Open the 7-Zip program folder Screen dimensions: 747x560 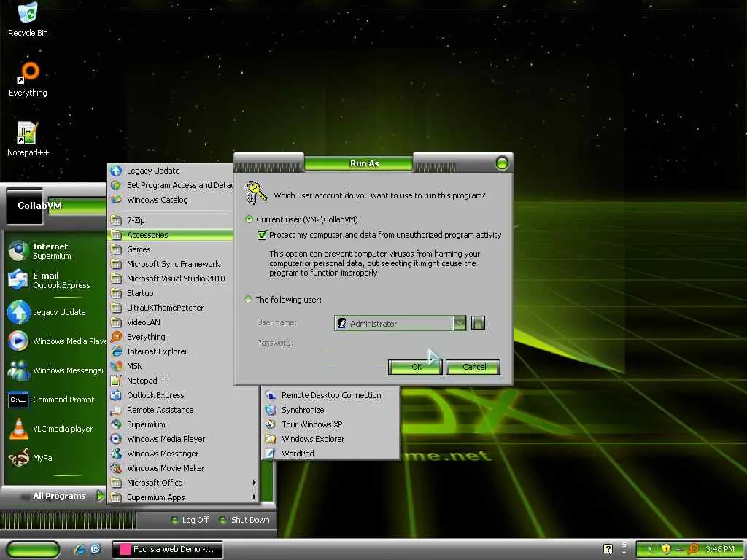[171, 220]
